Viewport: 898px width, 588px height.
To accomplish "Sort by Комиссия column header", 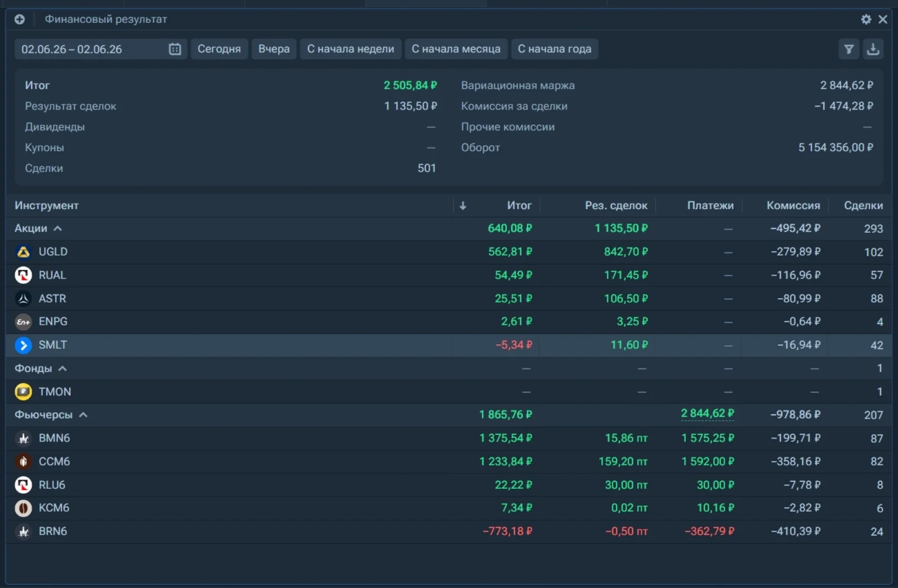I will tap(793, 205).
